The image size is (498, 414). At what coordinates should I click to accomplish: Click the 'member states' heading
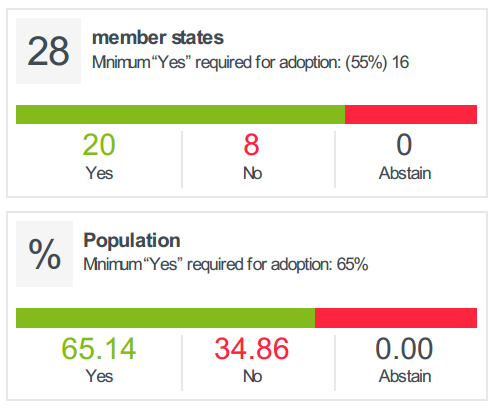158,37
